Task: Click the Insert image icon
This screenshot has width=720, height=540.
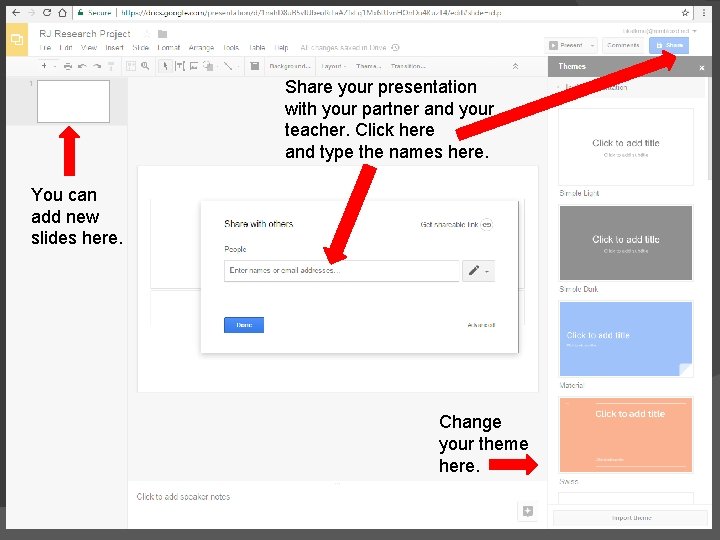Action: pyautogui.click(x=194, y=67)
